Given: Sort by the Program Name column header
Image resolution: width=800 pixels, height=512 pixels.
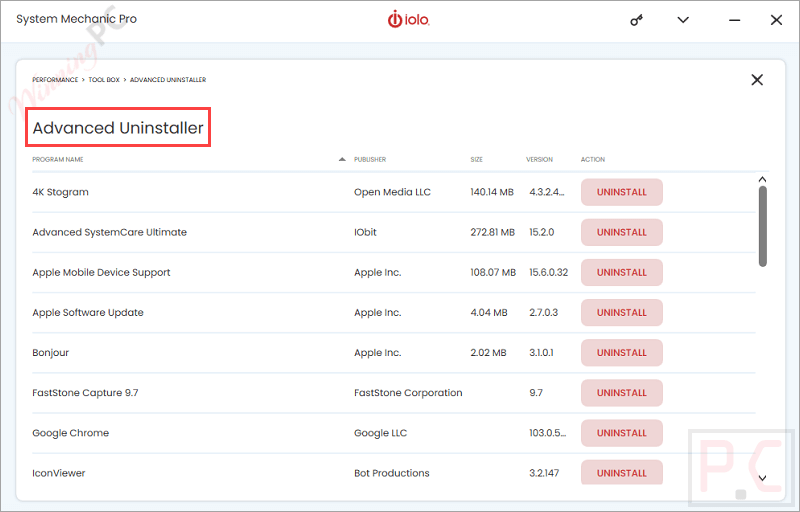Looking at the screenshot, I should pyautogui.click(x=58, y=159).
